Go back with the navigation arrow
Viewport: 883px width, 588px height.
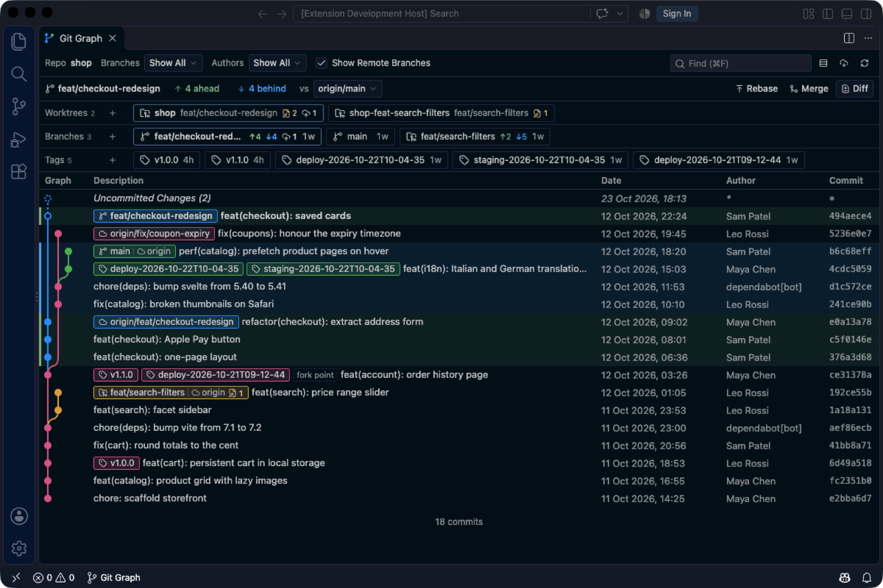[263, 14]
